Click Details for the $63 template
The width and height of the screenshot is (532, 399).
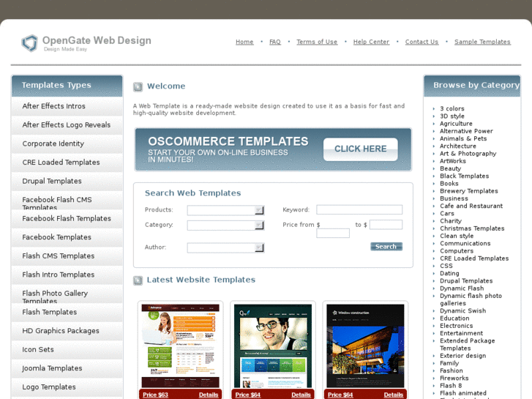(209, 395)
